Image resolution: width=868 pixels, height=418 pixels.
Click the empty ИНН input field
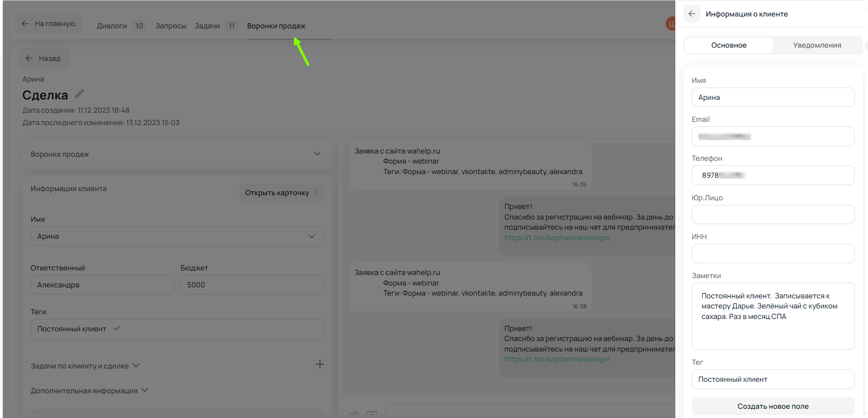[x=772, y=253]
